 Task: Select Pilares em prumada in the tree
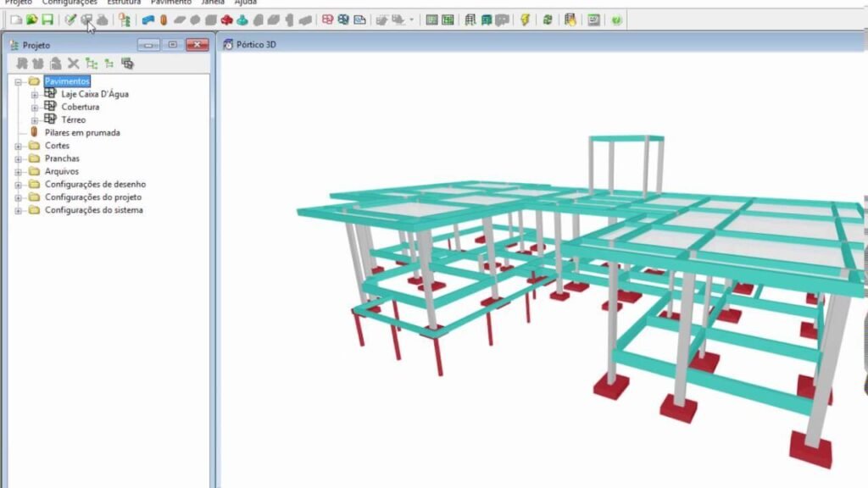tap(82, 133)
